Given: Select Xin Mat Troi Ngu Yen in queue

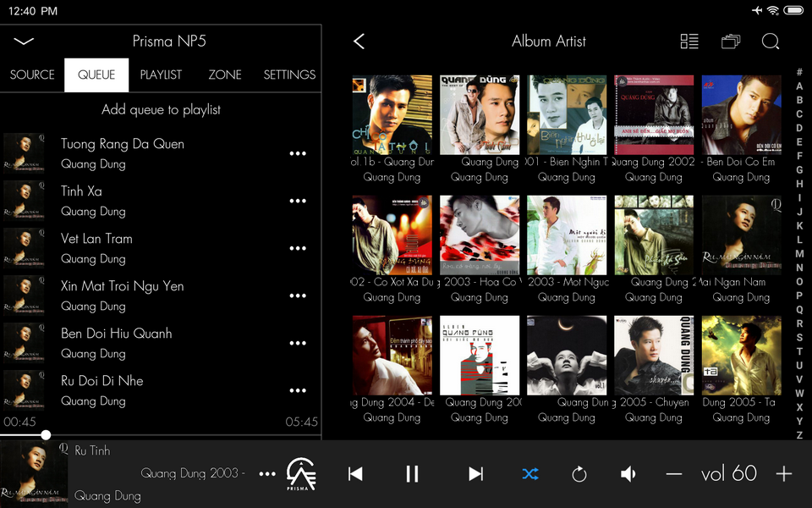Looking at the screenshot, I should click(161, 295).
